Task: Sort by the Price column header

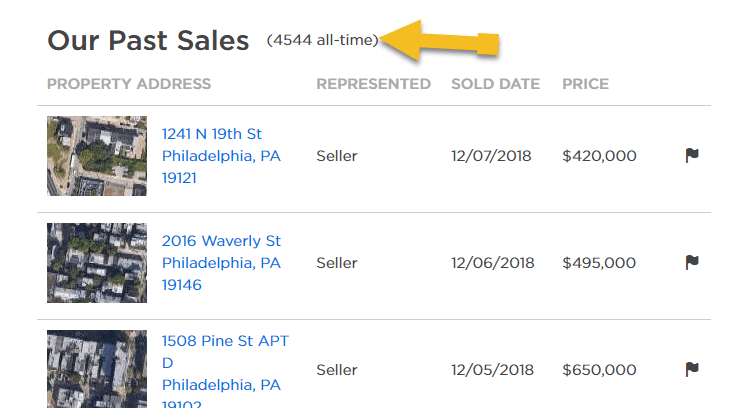Action: coord(585,84)
